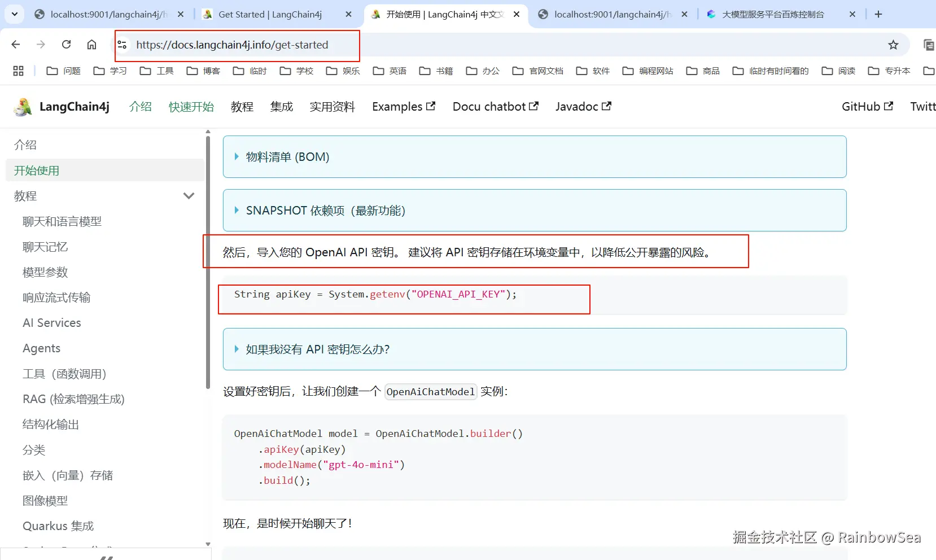The image size is (936, 560).
Task: Open a new browser tab
Action: click(x=878, y=14)
